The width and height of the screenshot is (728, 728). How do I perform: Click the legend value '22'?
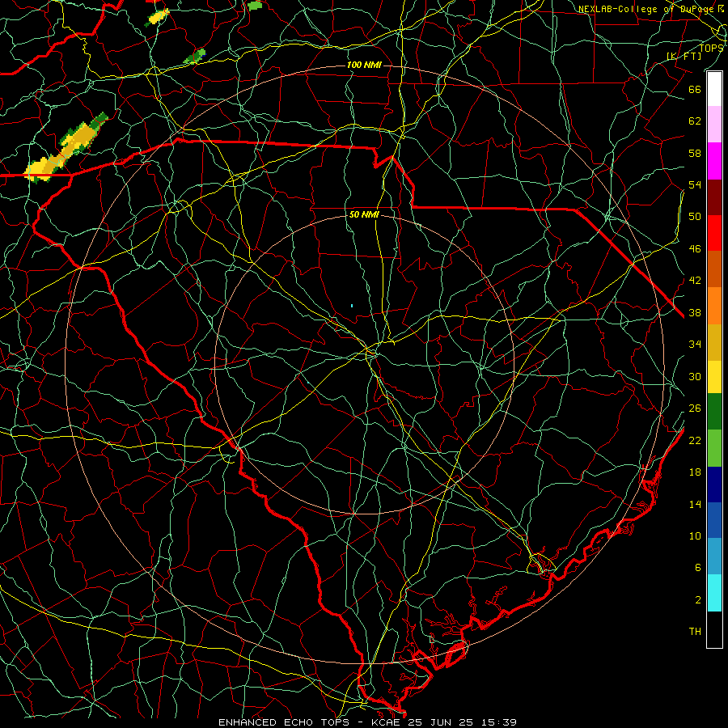tap(695, 440)
